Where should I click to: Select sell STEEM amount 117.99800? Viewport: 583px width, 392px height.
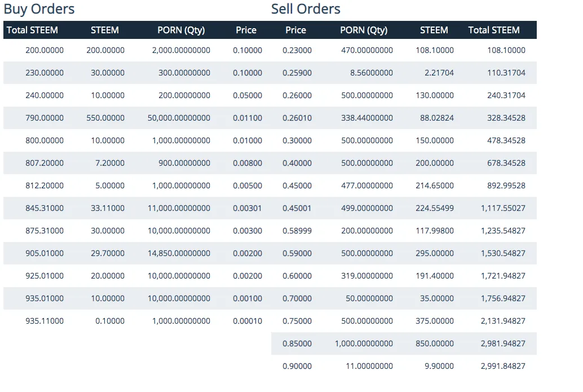(435, 231)
